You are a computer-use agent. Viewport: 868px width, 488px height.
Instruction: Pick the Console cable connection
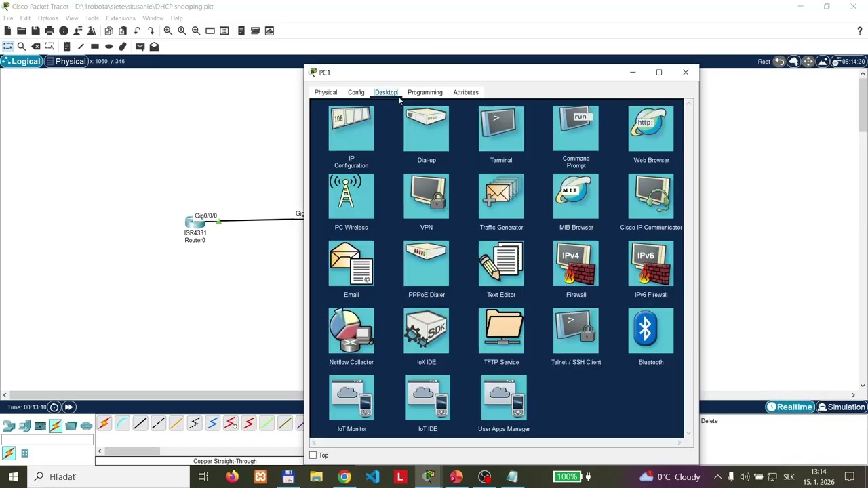click(122, 424)
